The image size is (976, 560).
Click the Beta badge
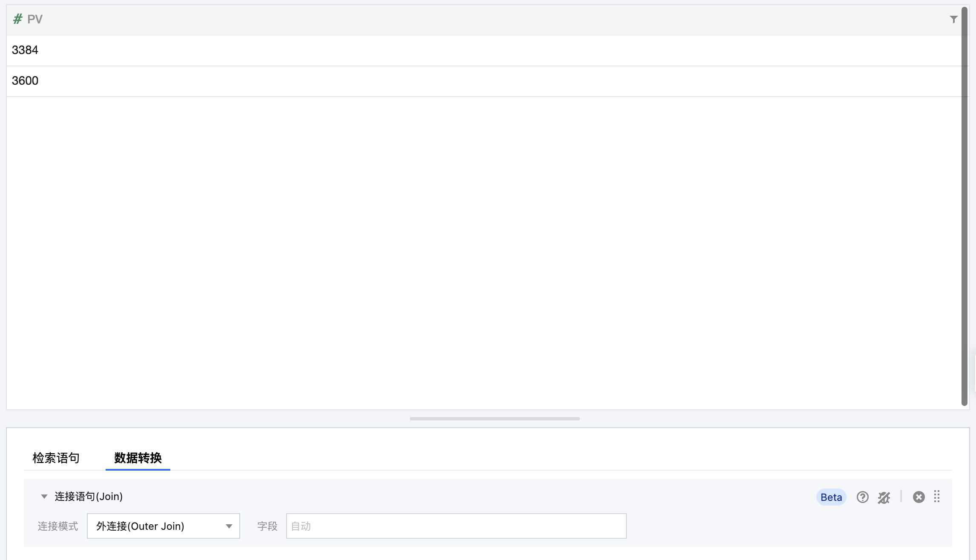pos(831,497)
